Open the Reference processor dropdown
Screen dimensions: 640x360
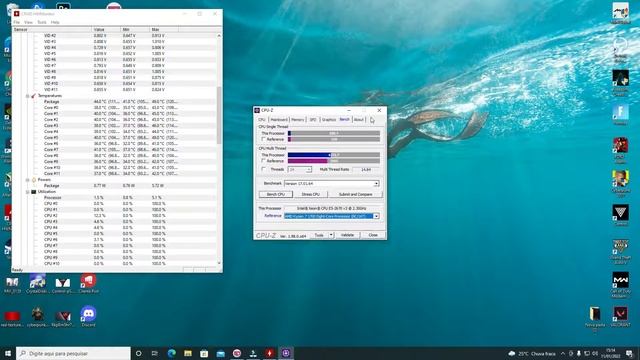coord(376,216)
